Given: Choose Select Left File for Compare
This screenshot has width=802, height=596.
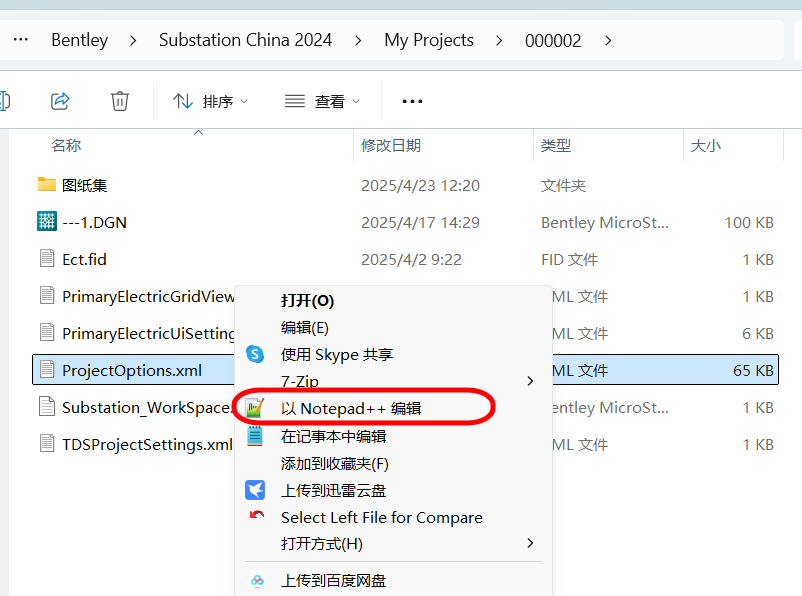Looking at the screenshot, I should click(382, 517).
